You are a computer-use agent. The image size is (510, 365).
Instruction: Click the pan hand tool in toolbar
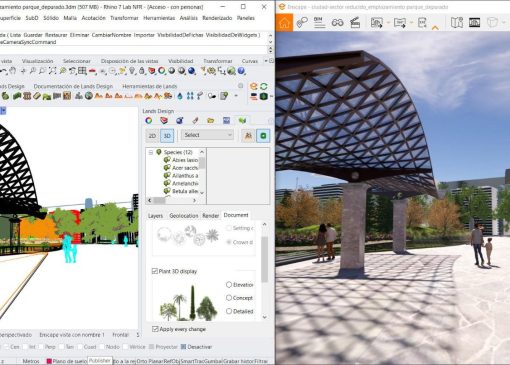tap(12, 71)
